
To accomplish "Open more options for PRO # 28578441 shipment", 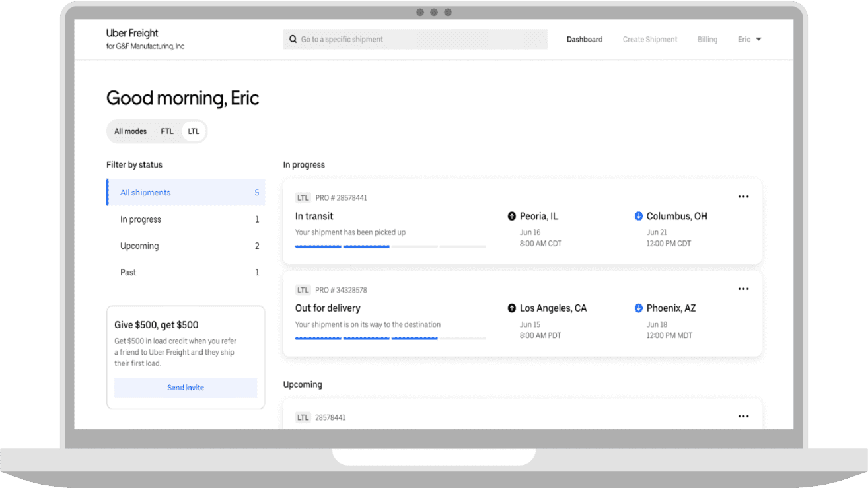I will [x=743, y=197].
